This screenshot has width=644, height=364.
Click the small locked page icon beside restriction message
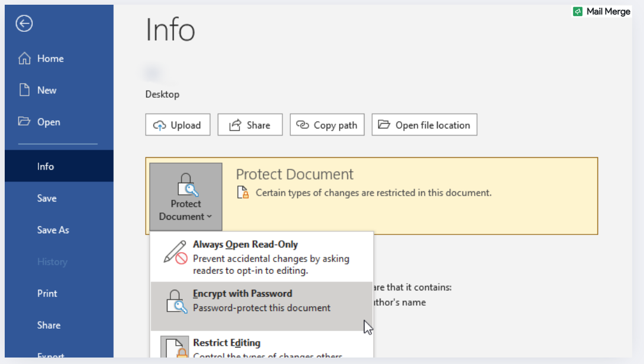(x=243, y=192)
